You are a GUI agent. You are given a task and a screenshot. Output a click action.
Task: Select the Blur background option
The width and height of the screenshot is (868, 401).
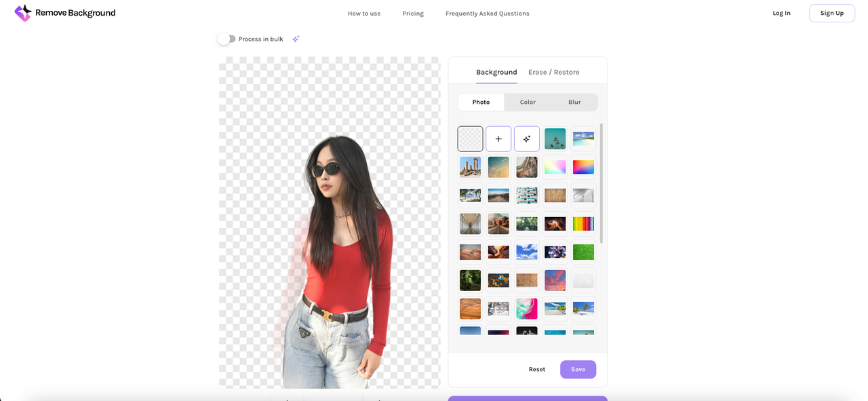point(574,102)
